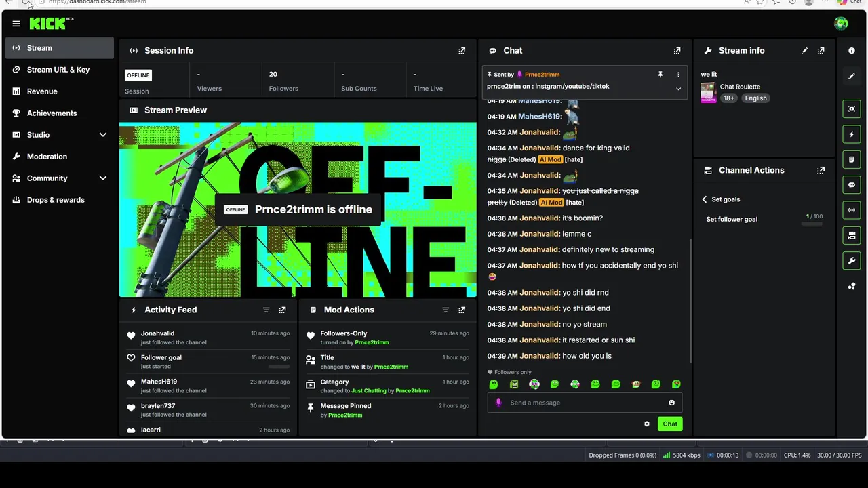868x488 pixels.
Task: Open the info icon in right sidebar
Action: click(852, 51)
